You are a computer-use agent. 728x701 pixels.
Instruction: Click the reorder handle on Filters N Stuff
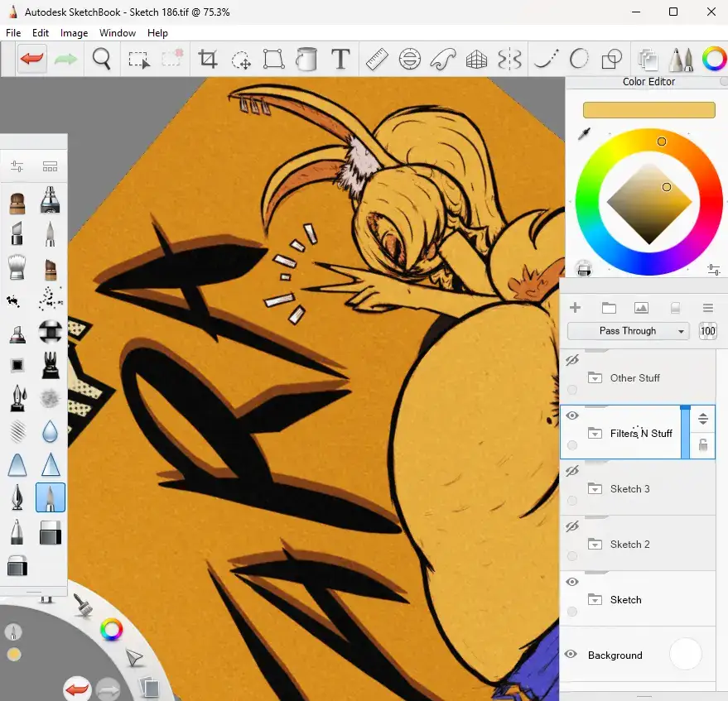(x=703, y=419)
